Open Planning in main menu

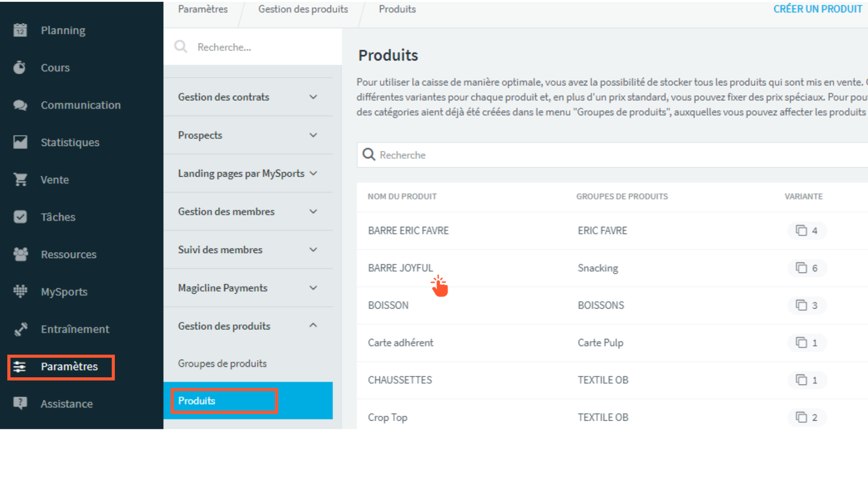point(63,30)
